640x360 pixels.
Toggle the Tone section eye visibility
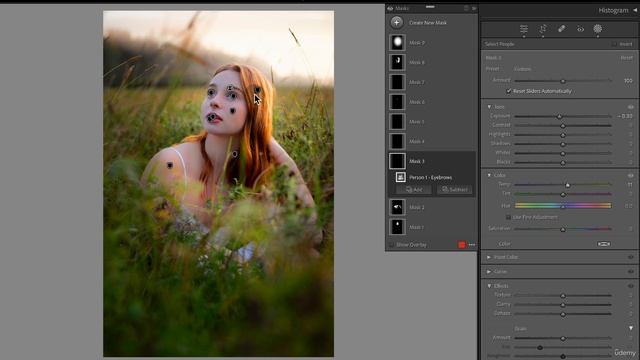[x=631, y=107]
